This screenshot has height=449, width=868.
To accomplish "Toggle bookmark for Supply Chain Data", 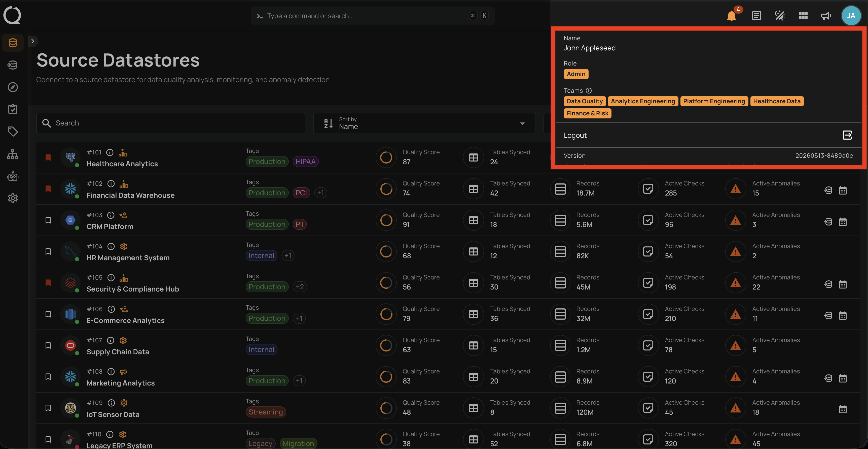I will coord(48,345).
